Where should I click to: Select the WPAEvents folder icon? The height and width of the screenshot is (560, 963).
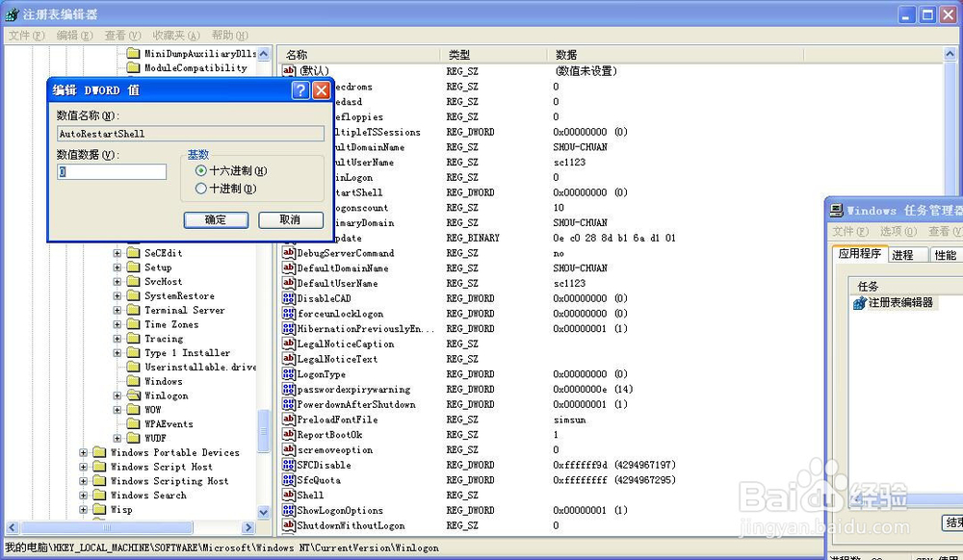(x=133, y=423)
